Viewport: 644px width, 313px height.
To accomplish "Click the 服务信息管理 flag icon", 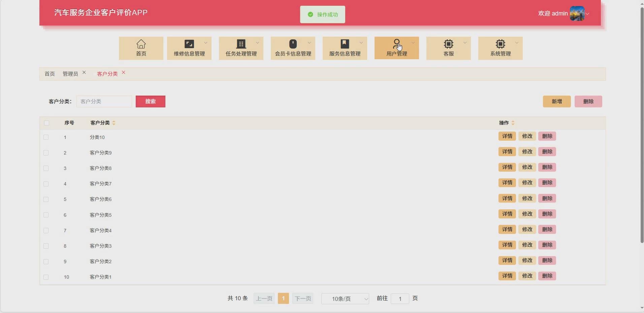I will 345,44.
